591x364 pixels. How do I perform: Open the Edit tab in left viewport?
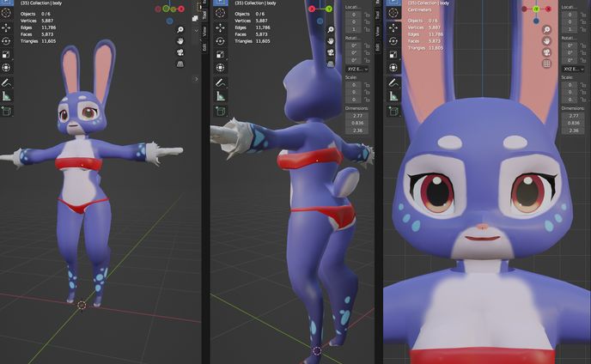pyautogui.click(x=204, y=47)
